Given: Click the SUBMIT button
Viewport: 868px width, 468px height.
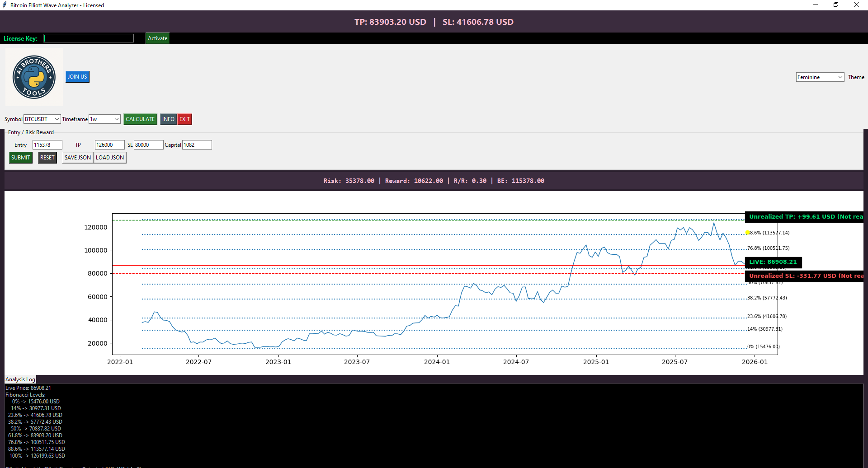Looking at the screenshot, I should click(x=20, y=157).
